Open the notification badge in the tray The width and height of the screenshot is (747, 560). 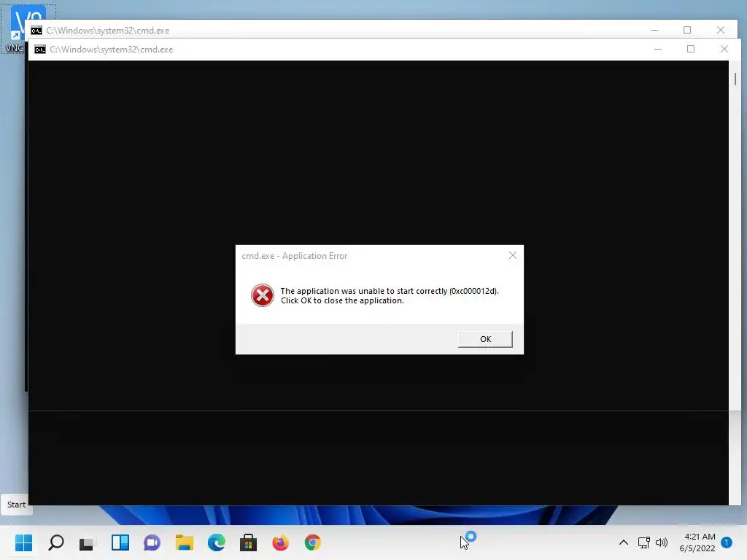click(x=727, y=542)
